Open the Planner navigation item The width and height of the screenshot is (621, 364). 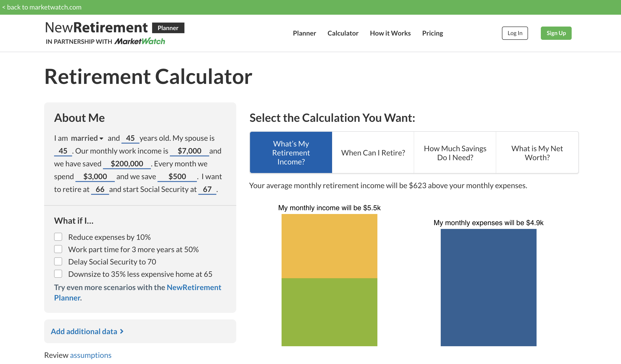(x=304, y=33)
